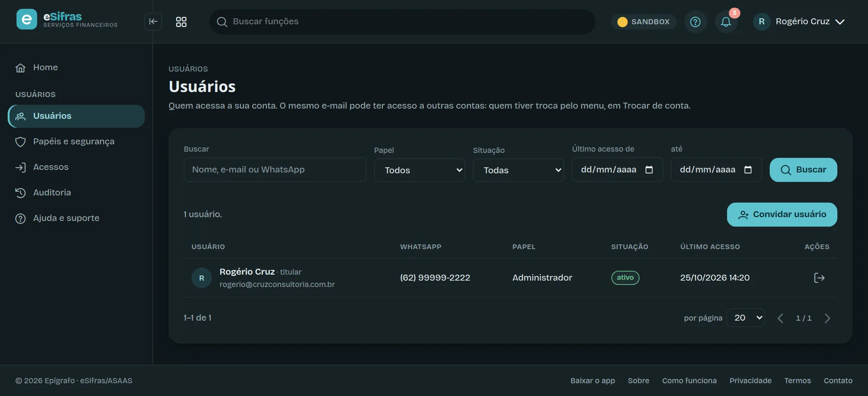Click the Administrador role cell
Screen dimensions: 868x396
click(542, 278)
